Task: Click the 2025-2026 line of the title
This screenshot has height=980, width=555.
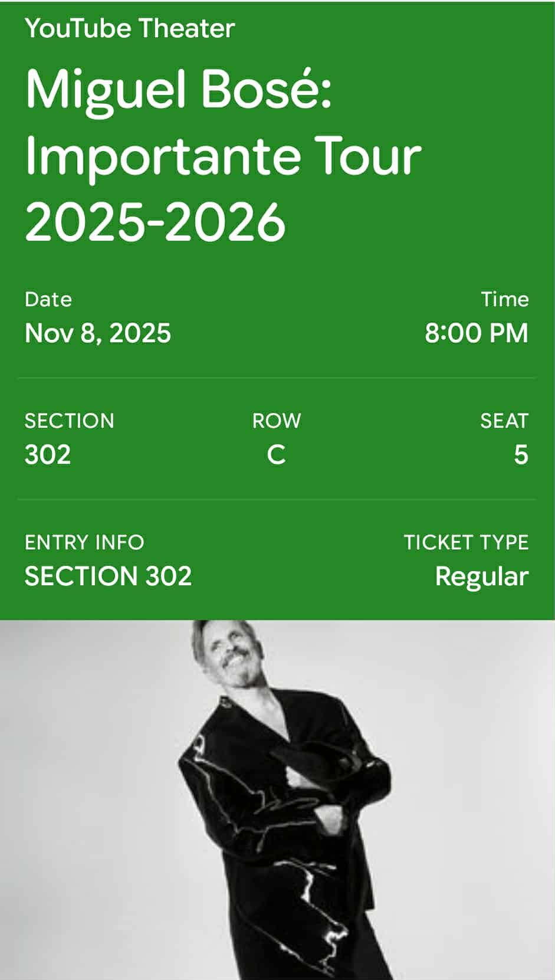Action: click(x=155, y=222)
